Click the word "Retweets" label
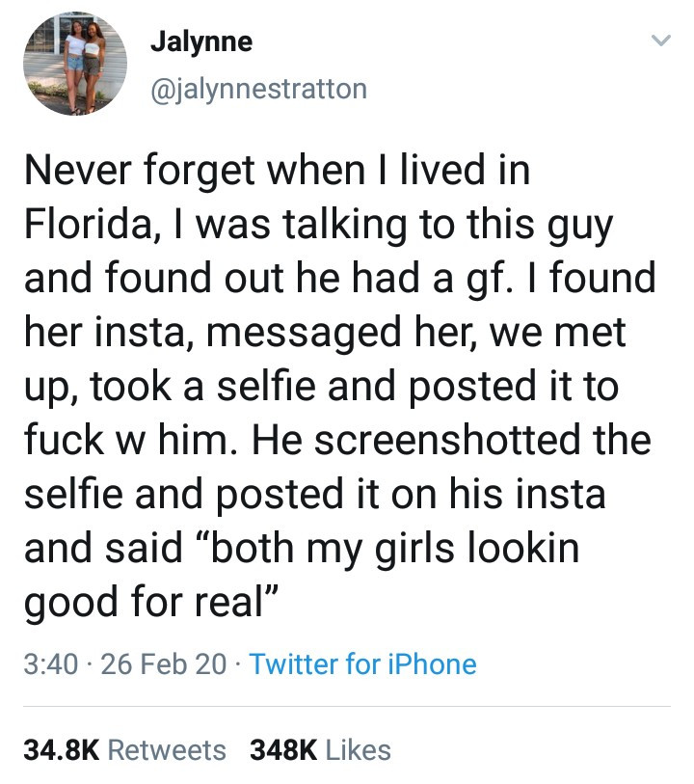The image size is (694, 784). tap(168, 749)
